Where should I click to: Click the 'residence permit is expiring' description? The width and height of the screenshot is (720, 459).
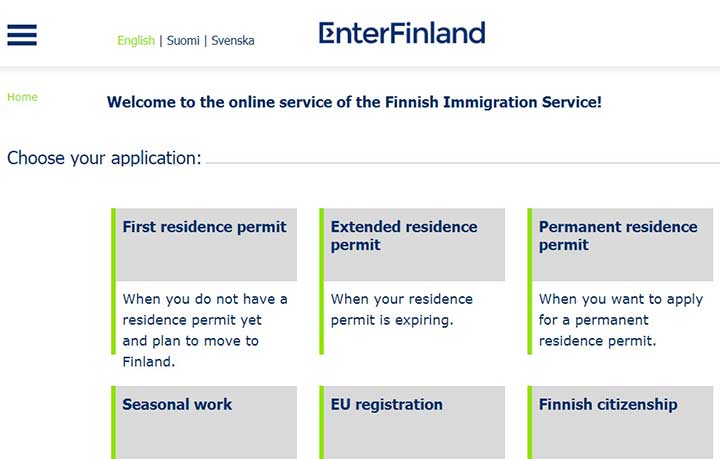click(402, 309)
